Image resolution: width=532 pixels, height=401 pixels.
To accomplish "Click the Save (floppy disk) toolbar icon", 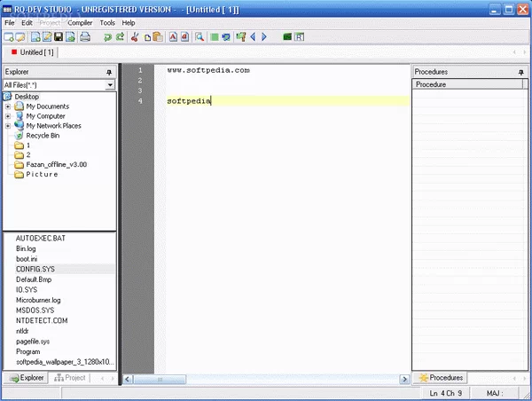I will tap(58, 37).
